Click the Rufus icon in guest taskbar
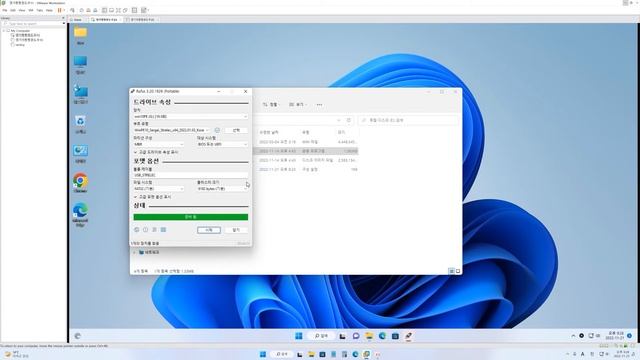This screenshot has height=360, width=640. tap(408, 336)
